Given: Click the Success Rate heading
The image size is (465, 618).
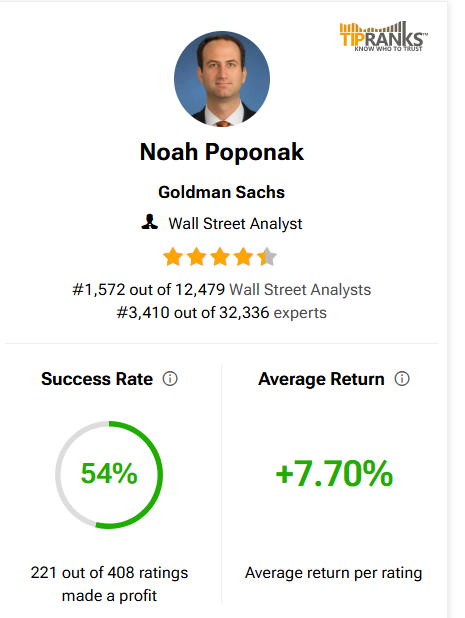Looking at the screenshot, I should point(97,379).
